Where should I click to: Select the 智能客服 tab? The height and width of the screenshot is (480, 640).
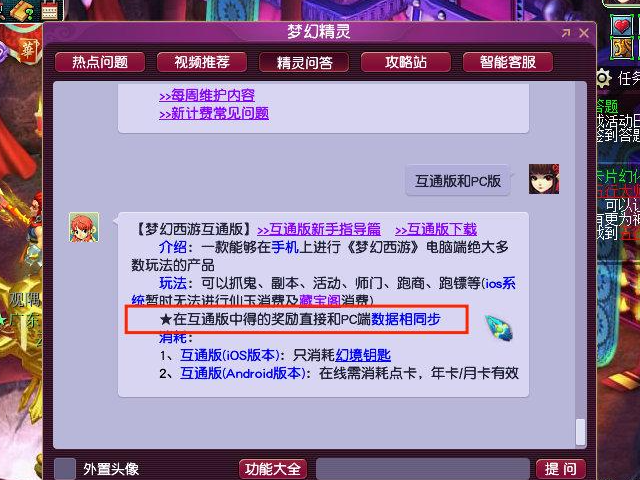pos(508,62)
